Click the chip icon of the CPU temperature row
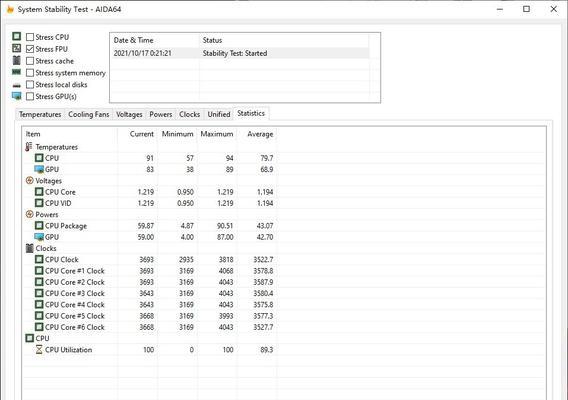568x400 pixels. [39, 158]
